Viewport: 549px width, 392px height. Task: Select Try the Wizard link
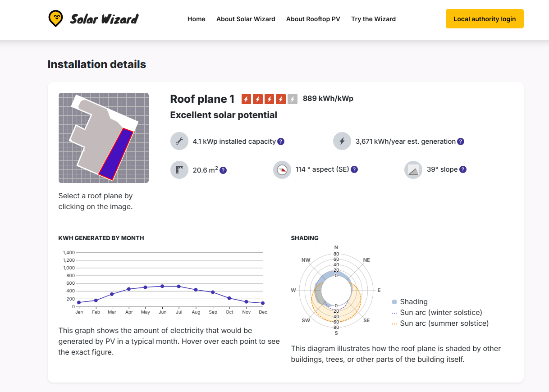coord(374,19)
